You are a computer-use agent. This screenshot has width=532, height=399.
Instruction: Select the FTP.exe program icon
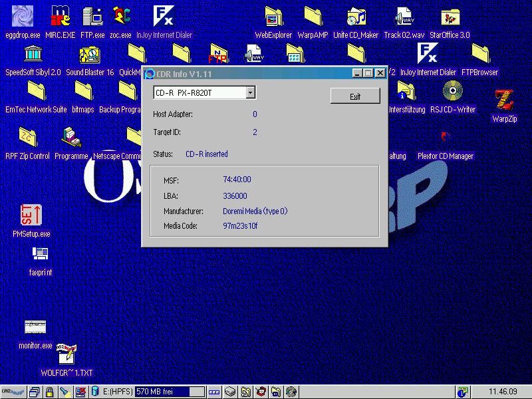(x=92, y=16)
